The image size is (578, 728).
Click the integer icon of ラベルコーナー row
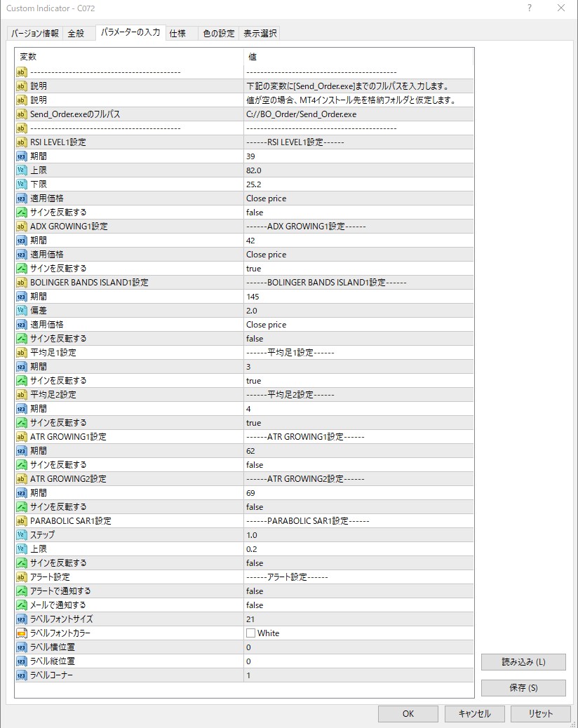[x=22, y=675]
